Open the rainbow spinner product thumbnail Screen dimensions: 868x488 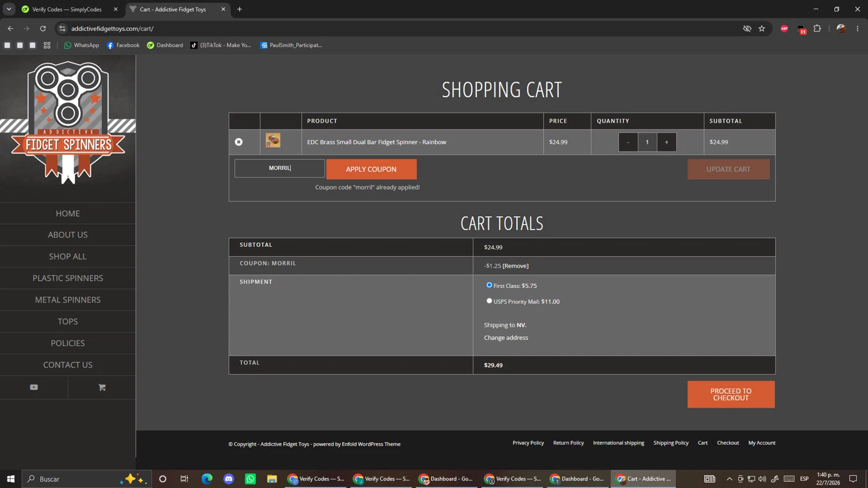[273, 140]
